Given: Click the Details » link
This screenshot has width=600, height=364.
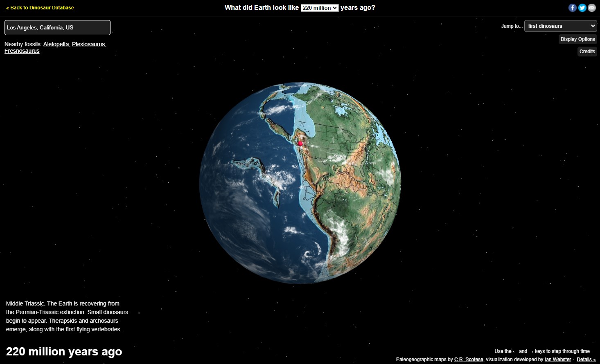Looking at the screenshot, I should click(586, 360).
